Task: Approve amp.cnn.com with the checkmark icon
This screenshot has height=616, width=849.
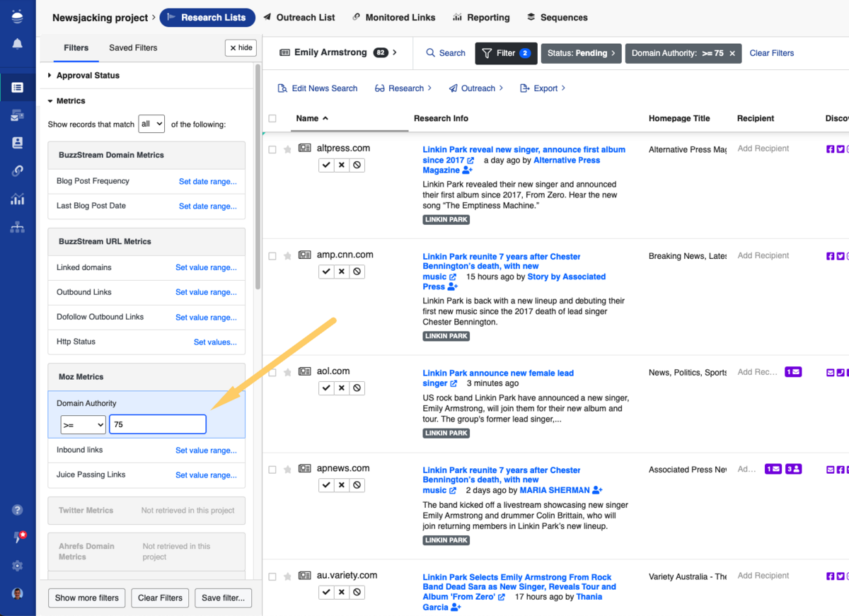Action: click(326, 271)
